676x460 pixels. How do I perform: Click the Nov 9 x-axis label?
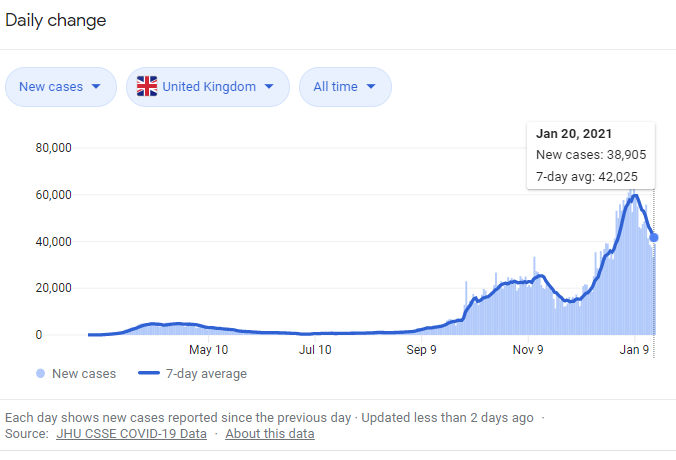[527, 350]
